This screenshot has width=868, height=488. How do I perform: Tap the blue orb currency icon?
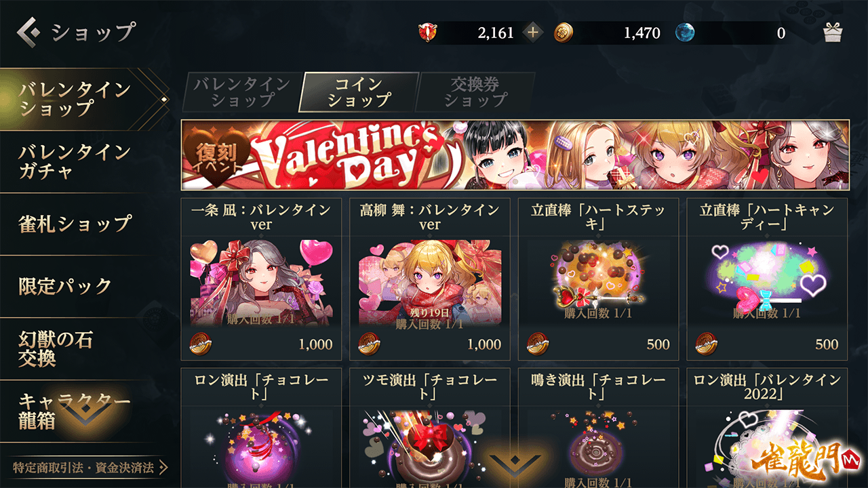point(685,33)
